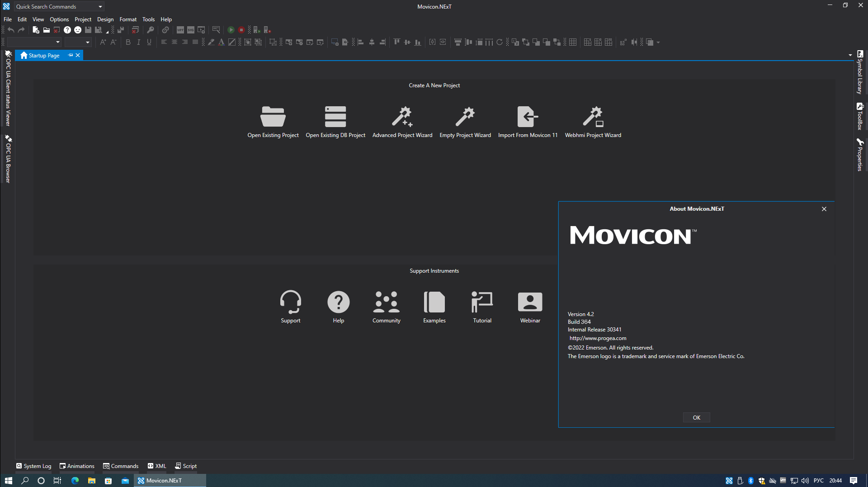Expand the Quick Search Commands dropdown arrow

point(100,7)
